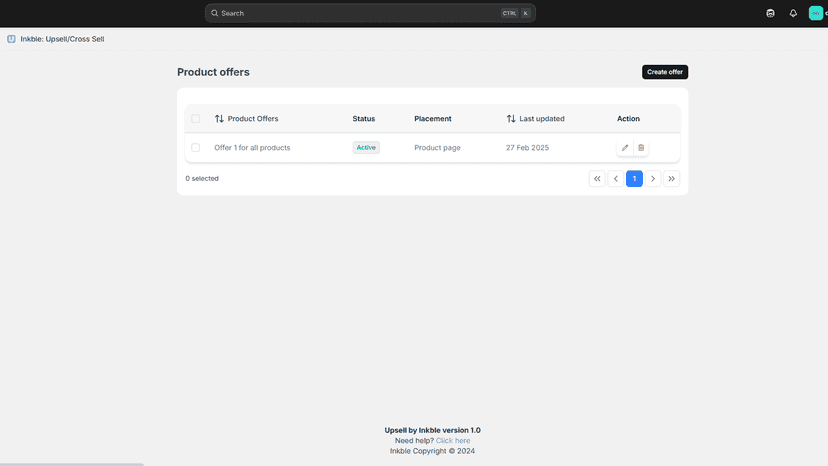
Task: Tick the checkbox for Offer 1
Action: coord(195,148)
